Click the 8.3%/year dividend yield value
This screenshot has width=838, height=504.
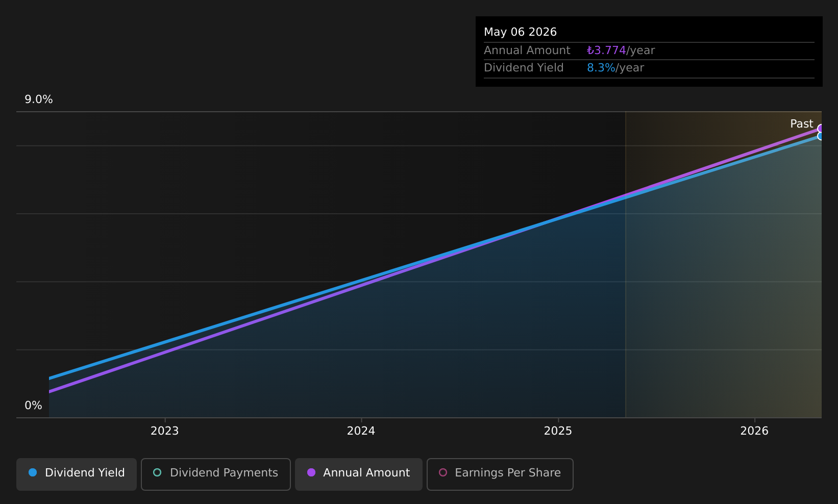tap(615, 68)
